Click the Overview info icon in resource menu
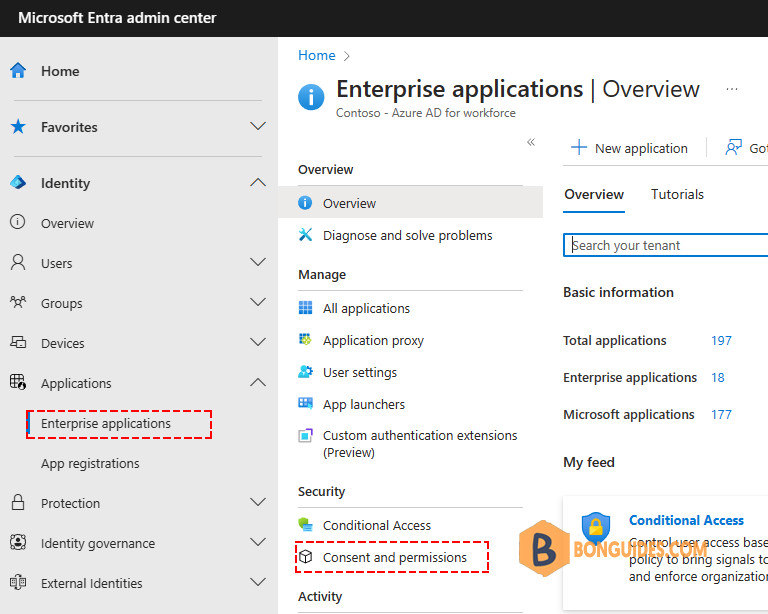The width and height of the screenshot is (768, 614). 305,203
